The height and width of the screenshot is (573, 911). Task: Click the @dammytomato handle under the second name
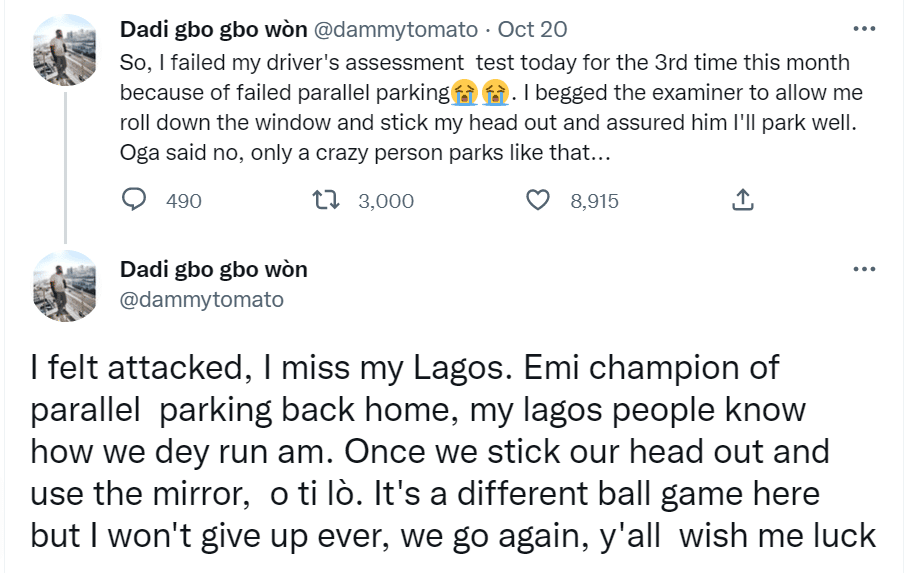pos(202,299)
